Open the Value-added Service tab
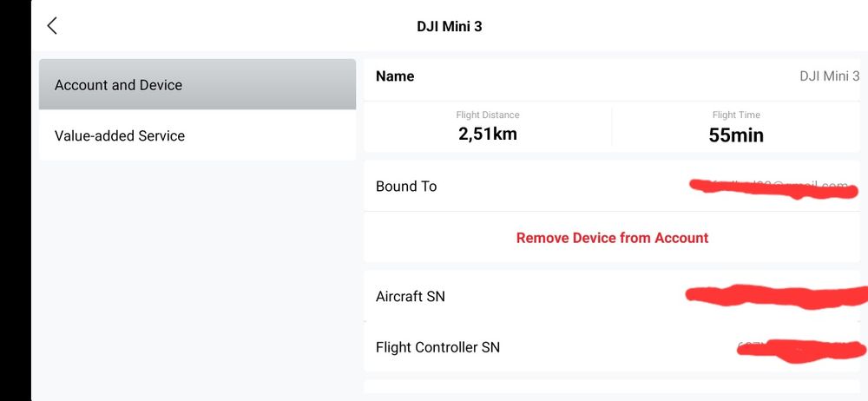Screen dimensions: 868x401 coord(197,135)
